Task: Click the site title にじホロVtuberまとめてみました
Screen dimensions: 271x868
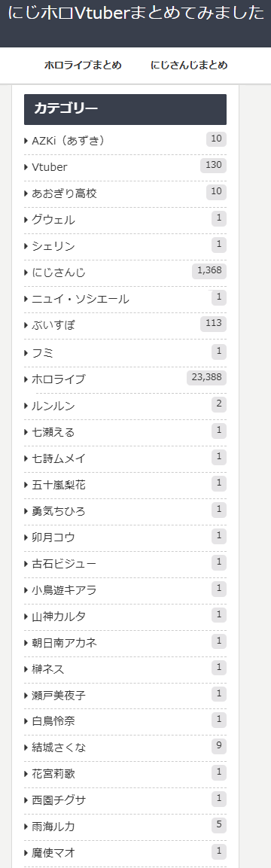Action: coord(136,13)
